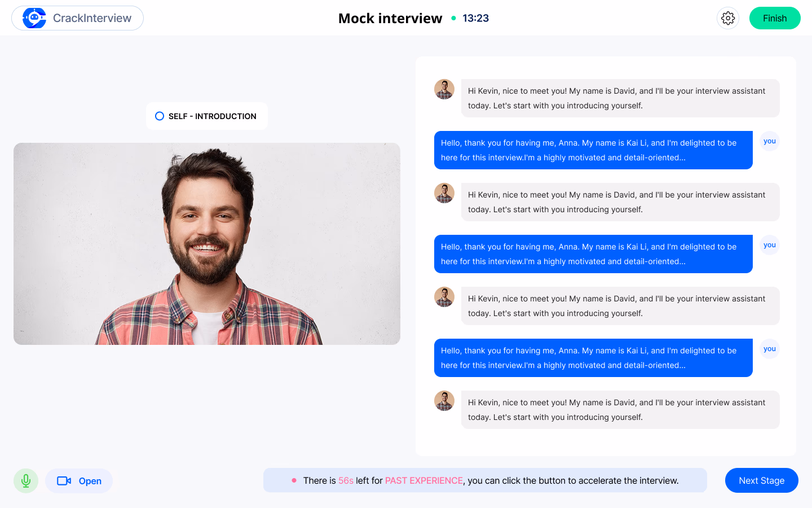Click the first interviewer avatar in chat
Image resolution: width=812 pixels, height=508 pixels.
444,89
